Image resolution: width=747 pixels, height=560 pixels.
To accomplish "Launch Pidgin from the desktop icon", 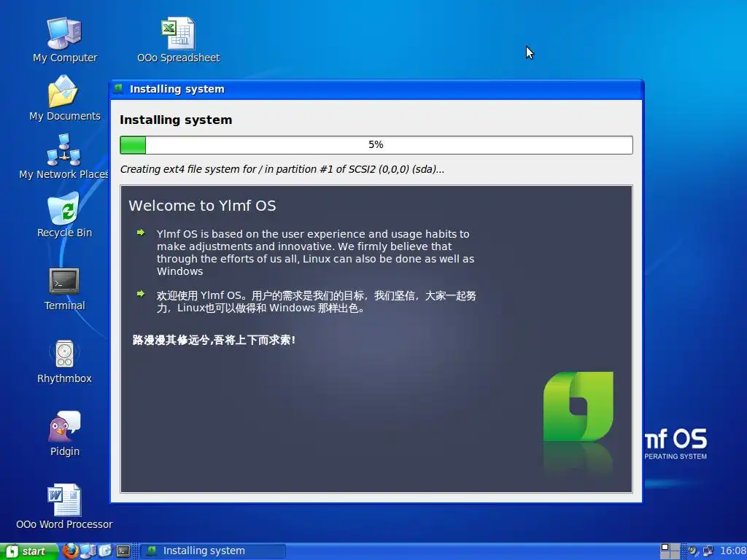I will (x=64, y=434).
